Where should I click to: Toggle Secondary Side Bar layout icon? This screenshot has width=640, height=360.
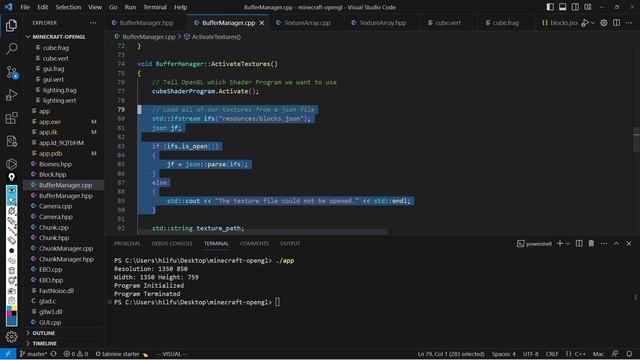click(575, 7)
